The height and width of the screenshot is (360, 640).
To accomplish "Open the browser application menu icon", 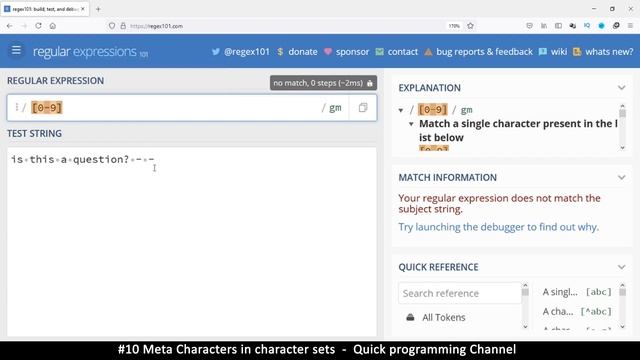I will 630,26.
